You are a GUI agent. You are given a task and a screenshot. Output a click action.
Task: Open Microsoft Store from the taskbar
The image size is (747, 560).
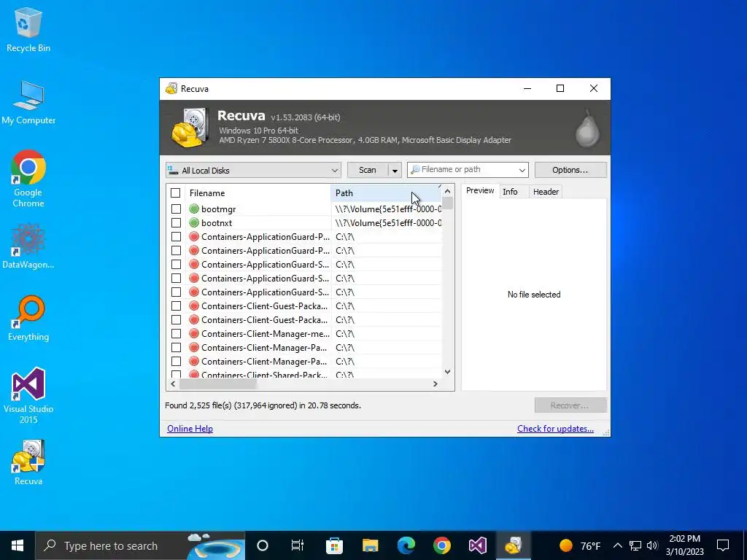(334, 545)
